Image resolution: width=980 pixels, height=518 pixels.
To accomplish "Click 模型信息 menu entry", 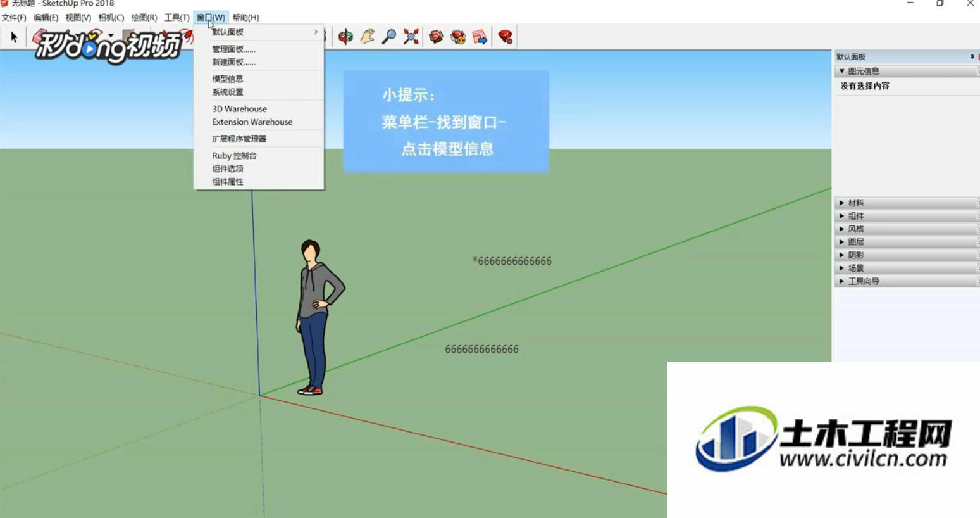I will (x=259, y=79).
